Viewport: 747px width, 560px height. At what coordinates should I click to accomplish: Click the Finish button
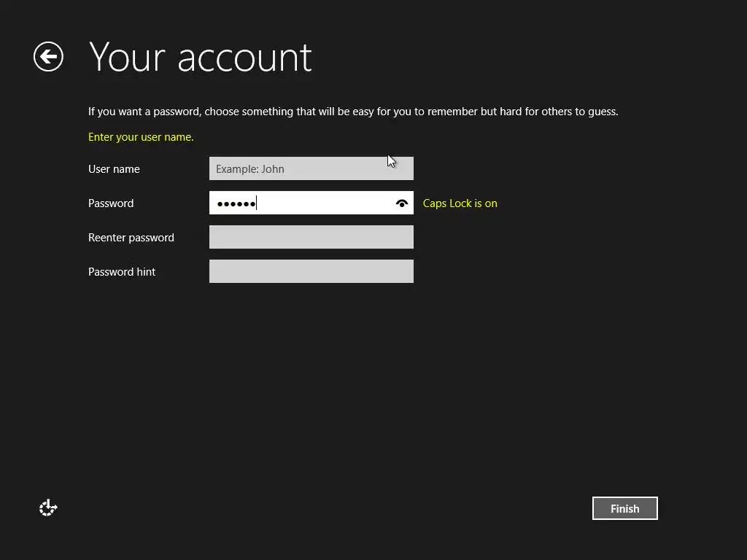coord(624,508)
